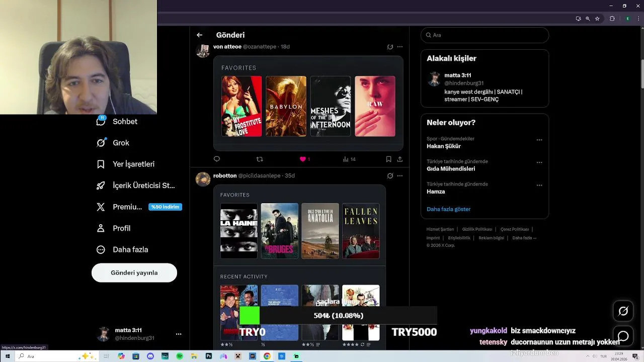Open Chrome extensions puzzle icon
The width and height of the screenshot is (644, 362).
click(x=612, y=19)
